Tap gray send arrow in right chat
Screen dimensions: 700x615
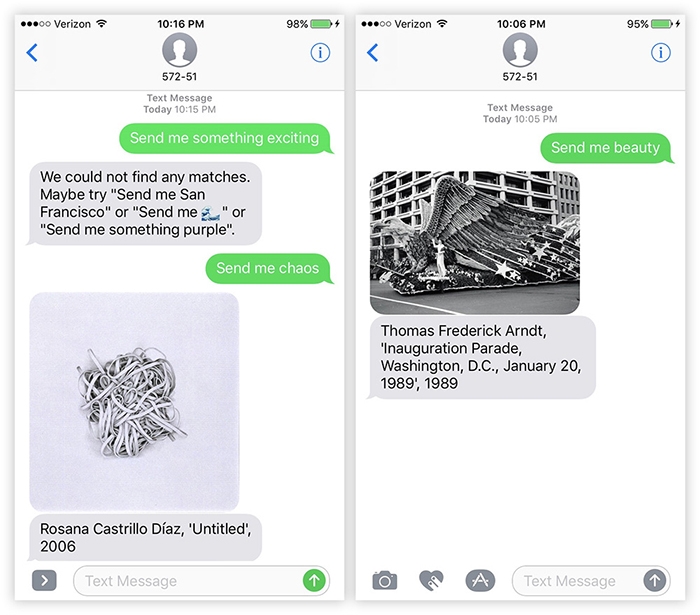tap(654, 580)
